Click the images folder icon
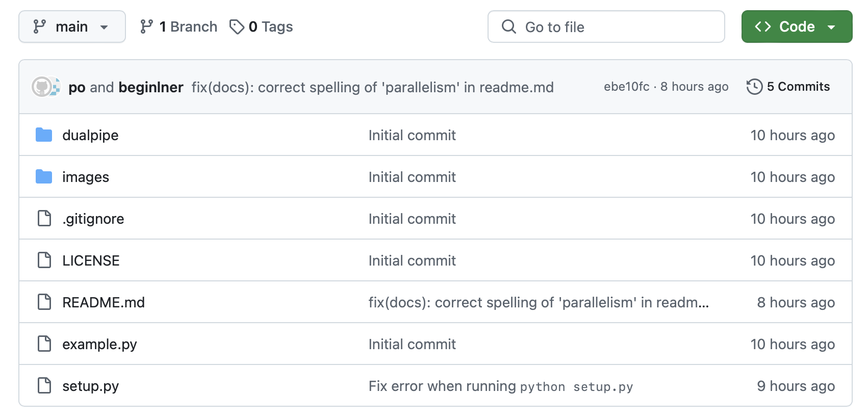 [44, 177]
